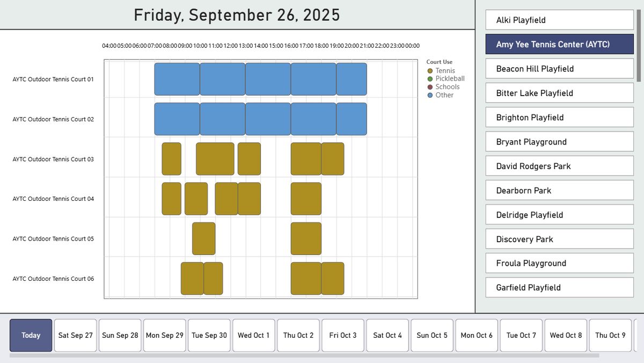Choose Garfield Playfield facility
The width and height of the screenshot is (644, 363).
pyautogui.click(x=560, y=287)
